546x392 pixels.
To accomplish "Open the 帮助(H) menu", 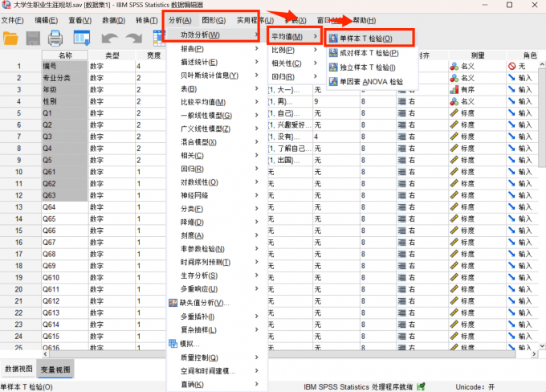I will click(x=365, y=20).
